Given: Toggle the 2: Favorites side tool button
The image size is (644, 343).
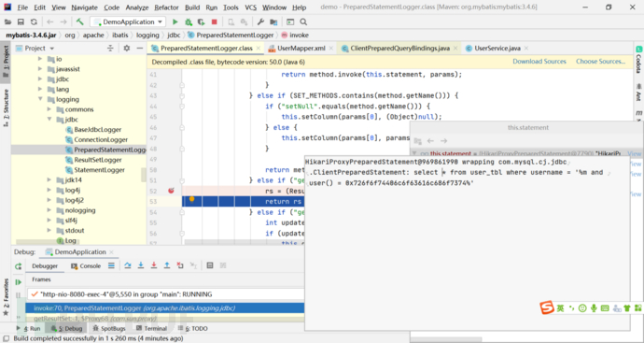Looking at the screenshot, I should (x=6, y=296).
